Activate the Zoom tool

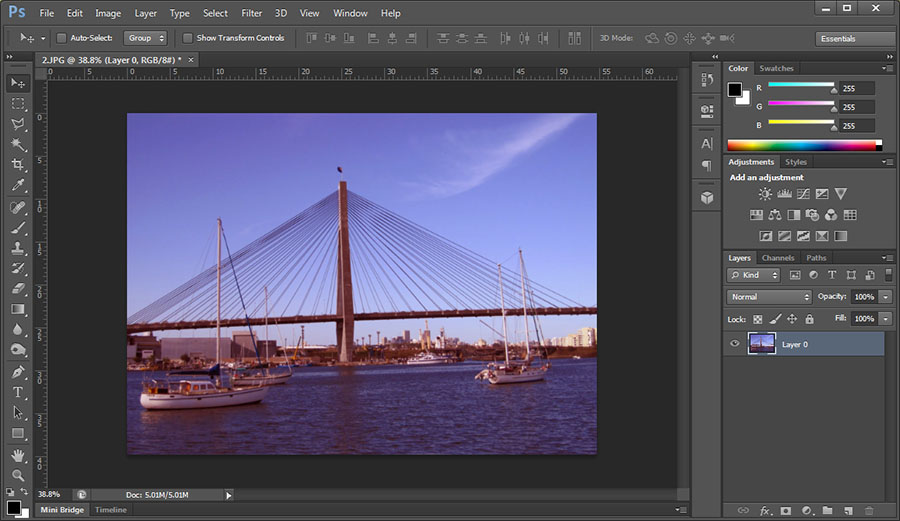(x=18, y=475)
